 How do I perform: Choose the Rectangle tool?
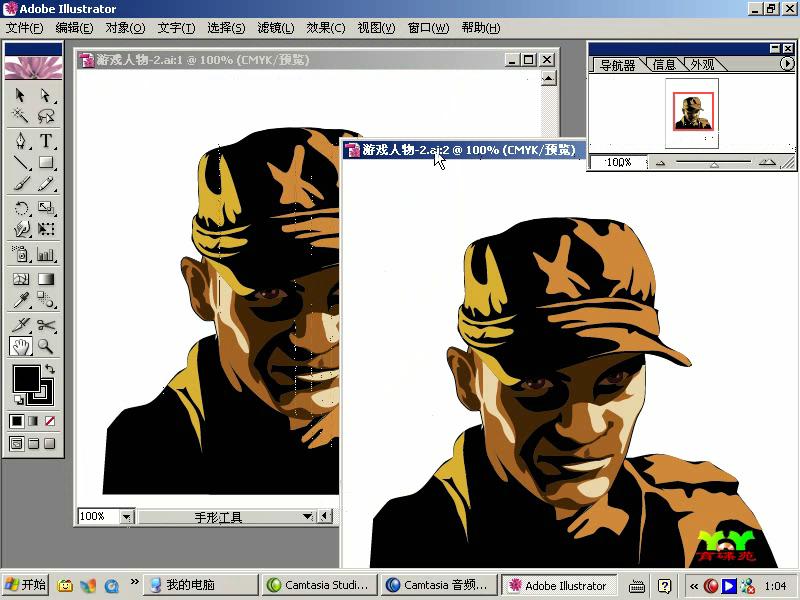point(45,162)
